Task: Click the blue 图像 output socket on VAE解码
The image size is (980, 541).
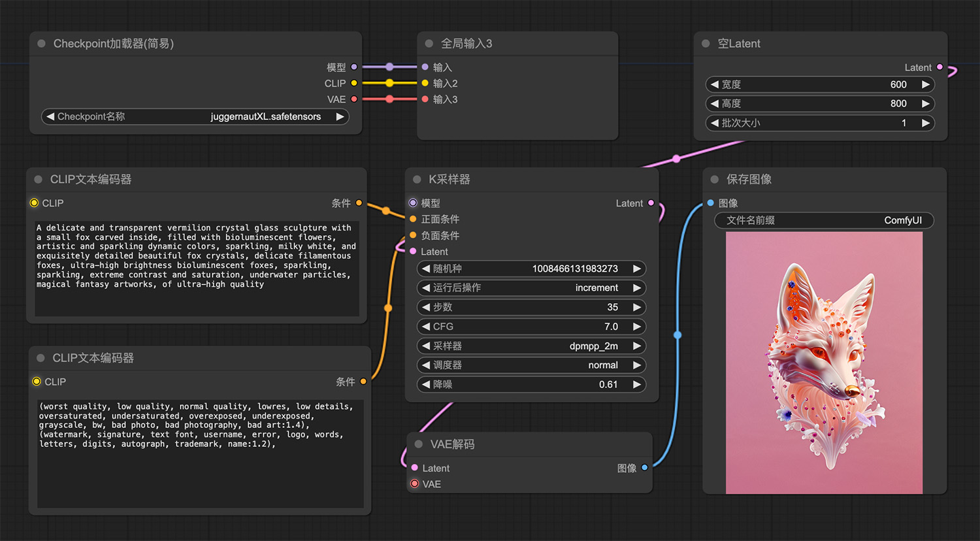Action: coord(645,468)
